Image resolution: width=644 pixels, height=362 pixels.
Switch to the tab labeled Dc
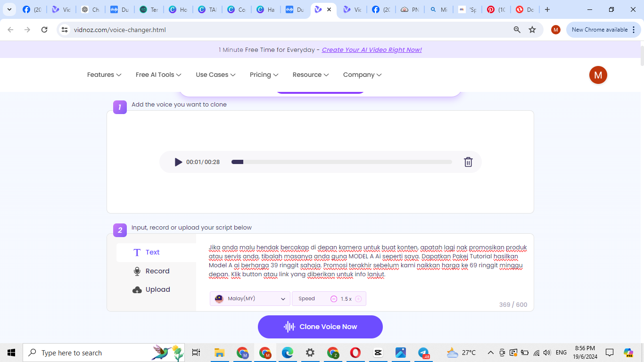click(524, 9)
